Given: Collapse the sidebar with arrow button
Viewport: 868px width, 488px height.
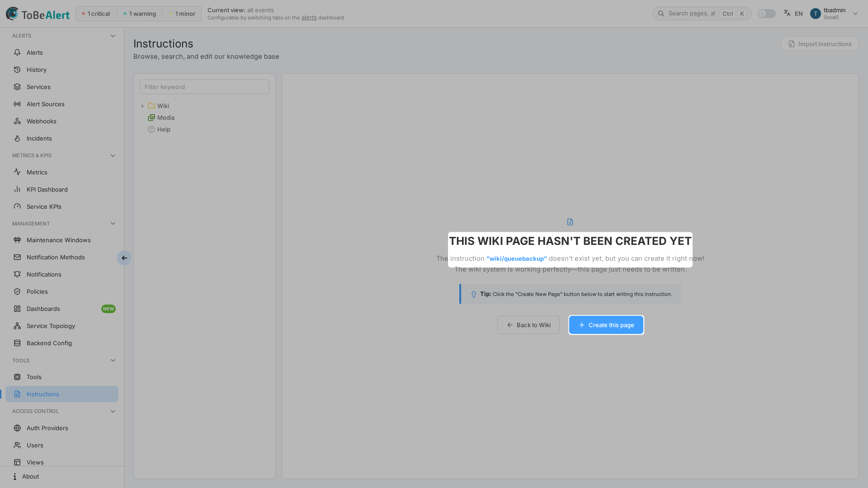Looking at the screenshot, I should (124, 258).
